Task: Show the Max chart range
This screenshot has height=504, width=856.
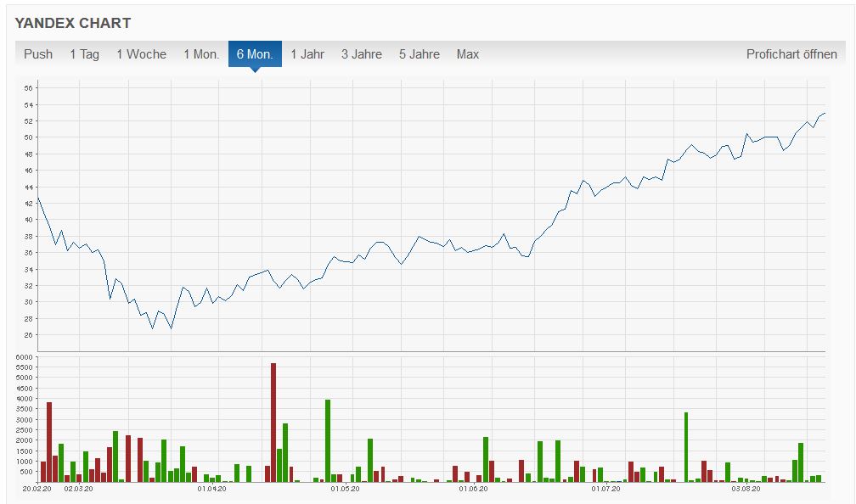Action: pos(468,54)
